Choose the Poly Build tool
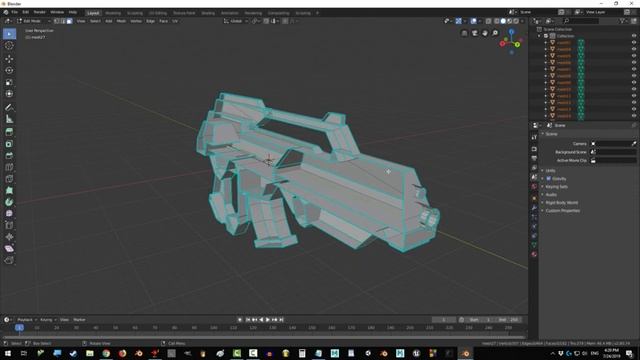The width and height of the screenshot is (640, 360). (9, 190)
